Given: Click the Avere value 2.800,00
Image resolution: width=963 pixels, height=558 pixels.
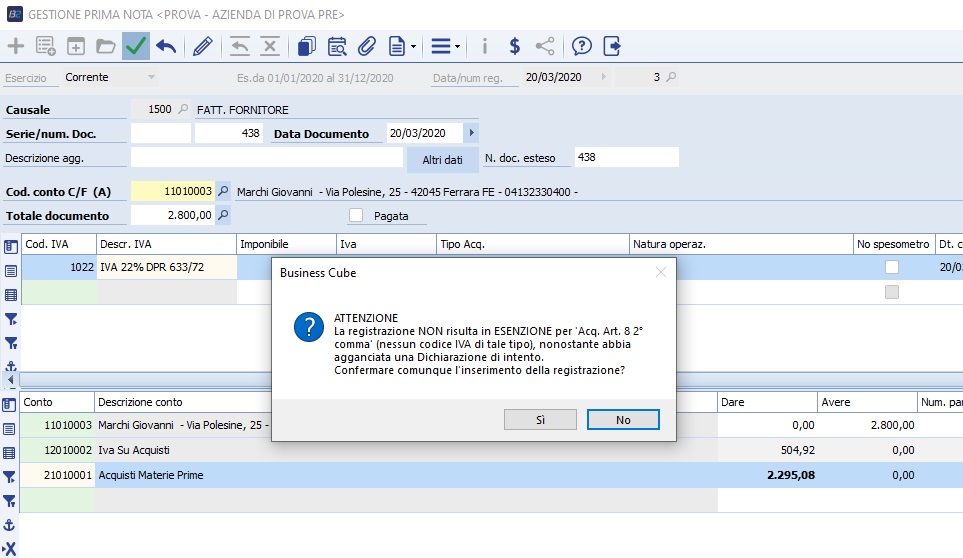Looking at the screenshot, I should tap(892, 425).
